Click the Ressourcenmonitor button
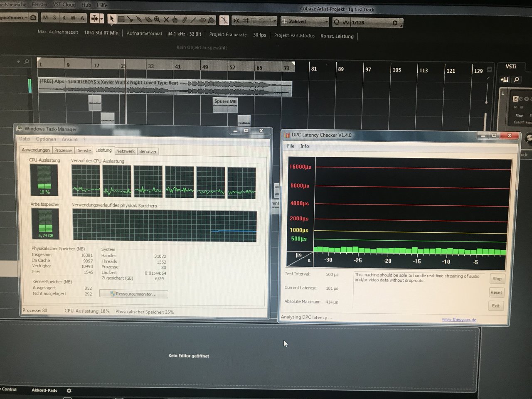 point(134,294)
